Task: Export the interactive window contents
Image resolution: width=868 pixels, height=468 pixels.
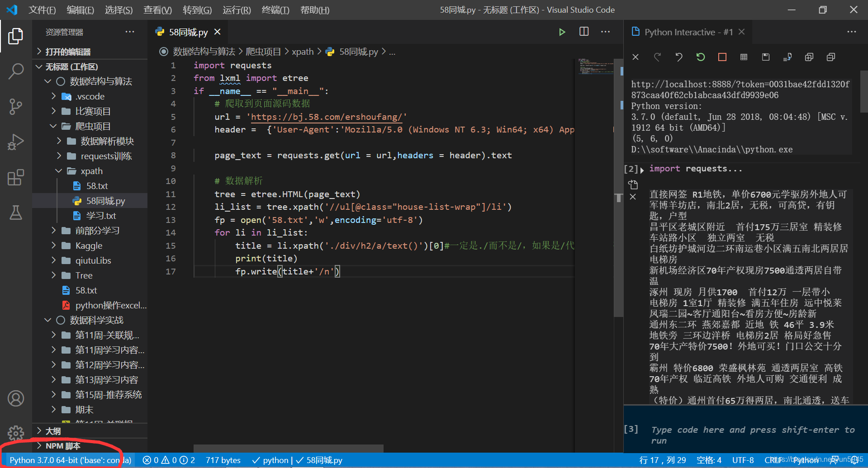Action: [787, 57]
